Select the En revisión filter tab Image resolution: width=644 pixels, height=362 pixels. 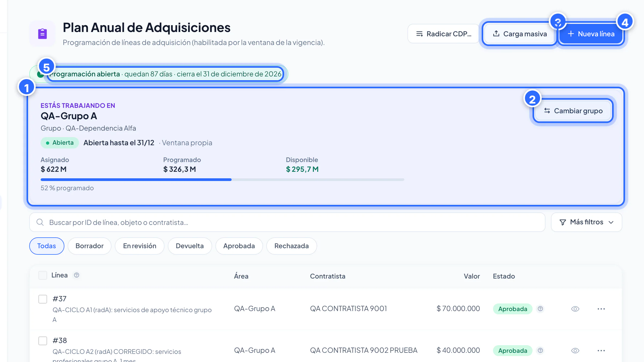point(140,246)
